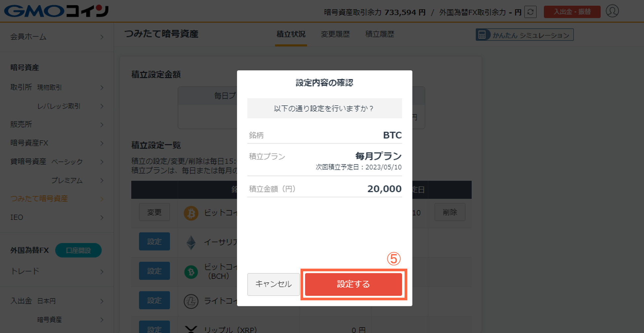Screen dimensions: 644x333
Task: Click the Bitcoin coin icon in list
Action: pyautogui.click(x=191, y=213)
